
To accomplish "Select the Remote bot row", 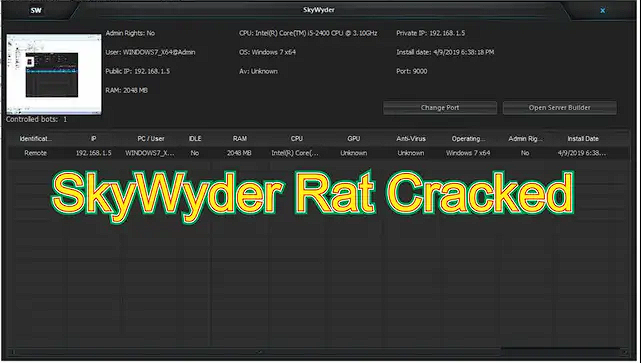I will tap(319, 153).
